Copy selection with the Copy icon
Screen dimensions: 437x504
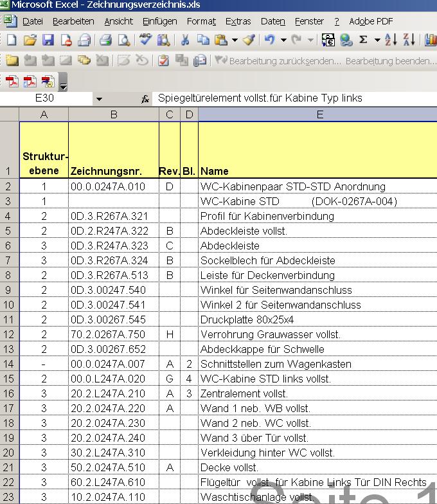pos(203,40)
